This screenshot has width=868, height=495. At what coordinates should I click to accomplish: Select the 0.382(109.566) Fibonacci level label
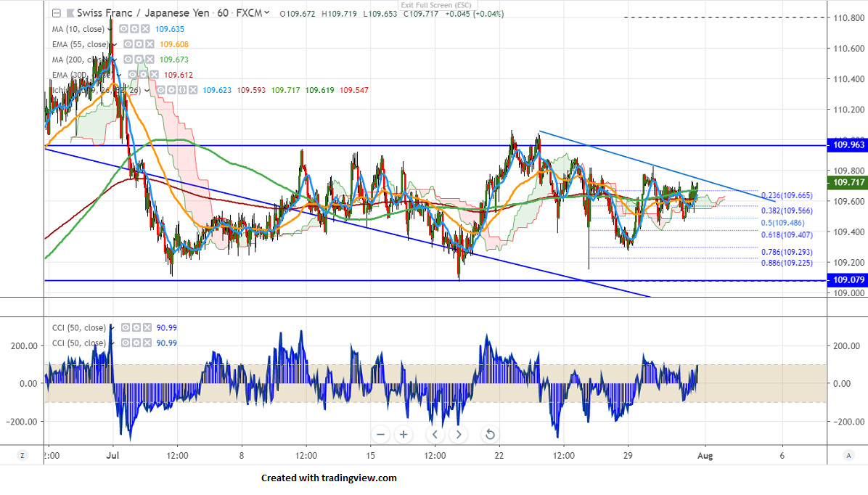[787, 211]
